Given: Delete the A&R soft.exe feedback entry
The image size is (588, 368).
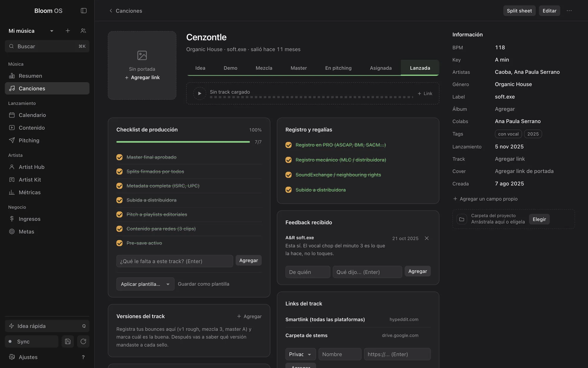Looking at the screenshot, I should pos(427,238).
